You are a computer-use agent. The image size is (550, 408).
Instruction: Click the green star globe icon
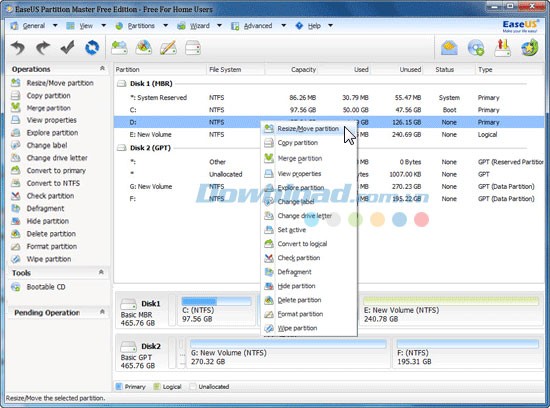point(529,48)
